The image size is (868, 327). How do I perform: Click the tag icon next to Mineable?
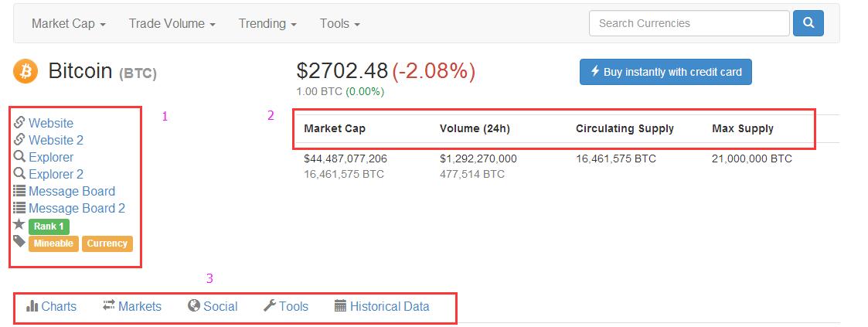tap(19, 241)
